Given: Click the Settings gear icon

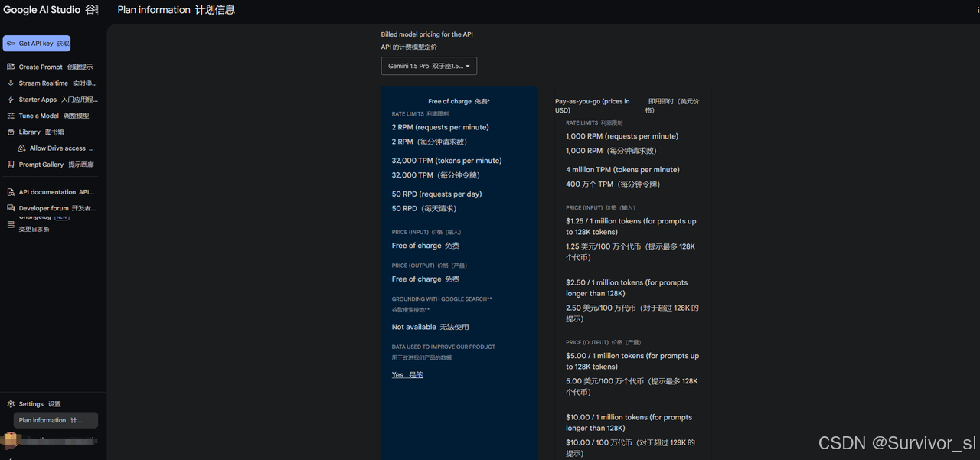Looking at the screenshot, I should (x=11, y=404).
